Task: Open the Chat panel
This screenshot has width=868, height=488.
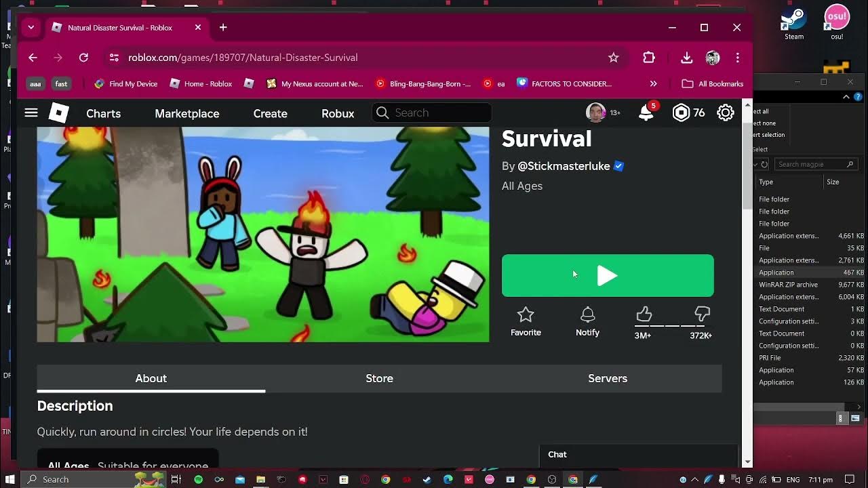Action: [637, 455]
